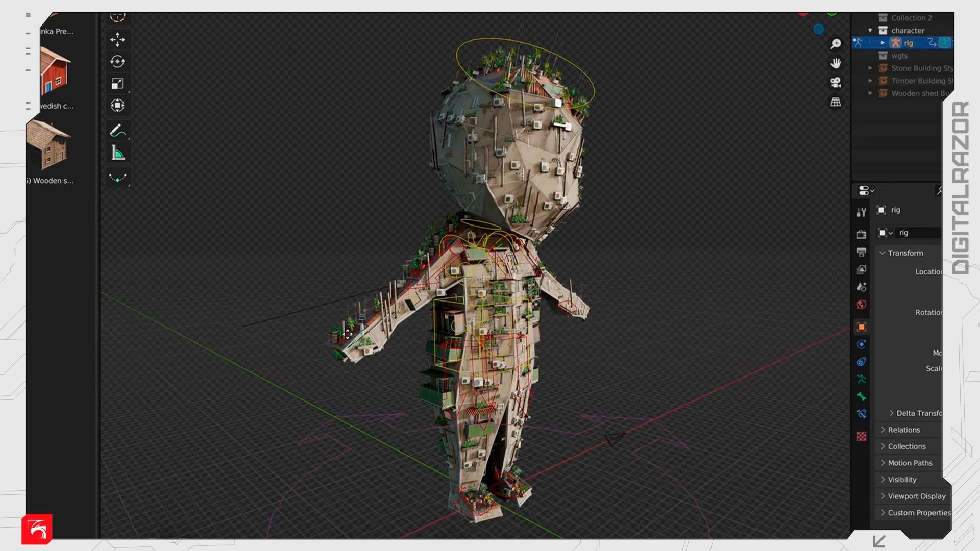
Task: Expand the Relations panel
Action: pyautogui.click(x=903, y=430)
